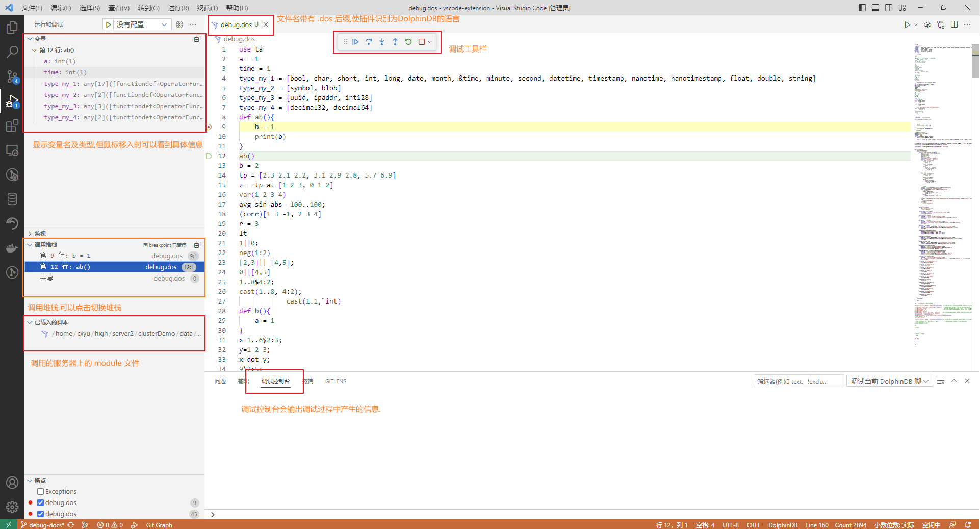Click the debug console filter input
Screen dimensions: 980x529
tap(798, 381)
